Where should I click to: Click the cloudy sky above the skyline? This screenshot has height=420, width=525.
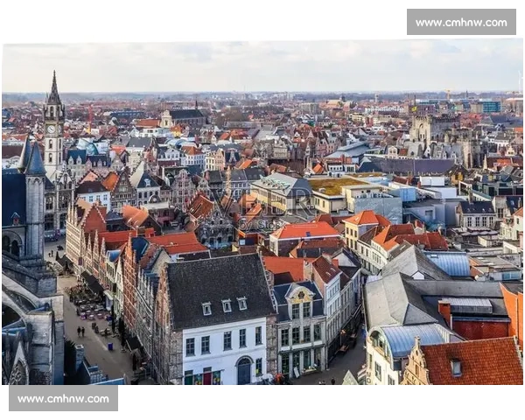click(262, 66)
